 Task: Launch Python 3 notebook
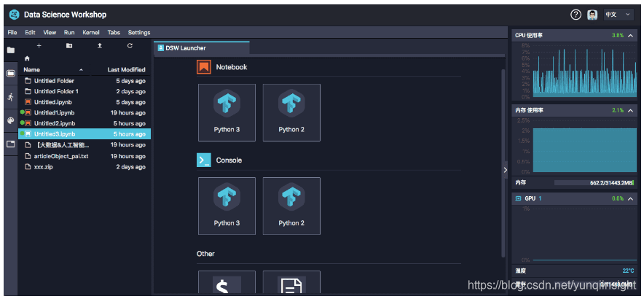(227, 113)
